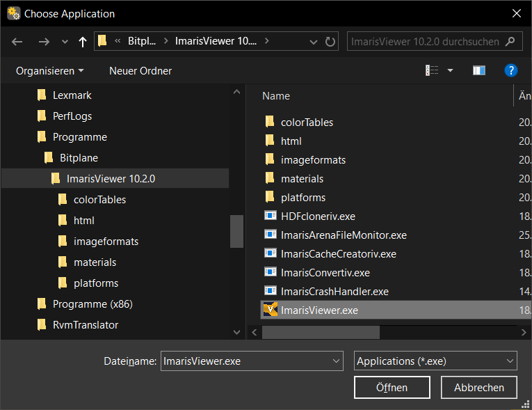Click the horizontal scrollbar thumb

pos(321,332)
